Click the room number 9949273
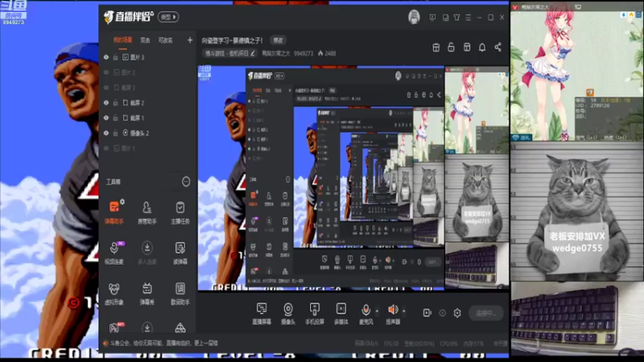Image resolution: width=644 pixels, height=362 pixels. click(303, 53)
